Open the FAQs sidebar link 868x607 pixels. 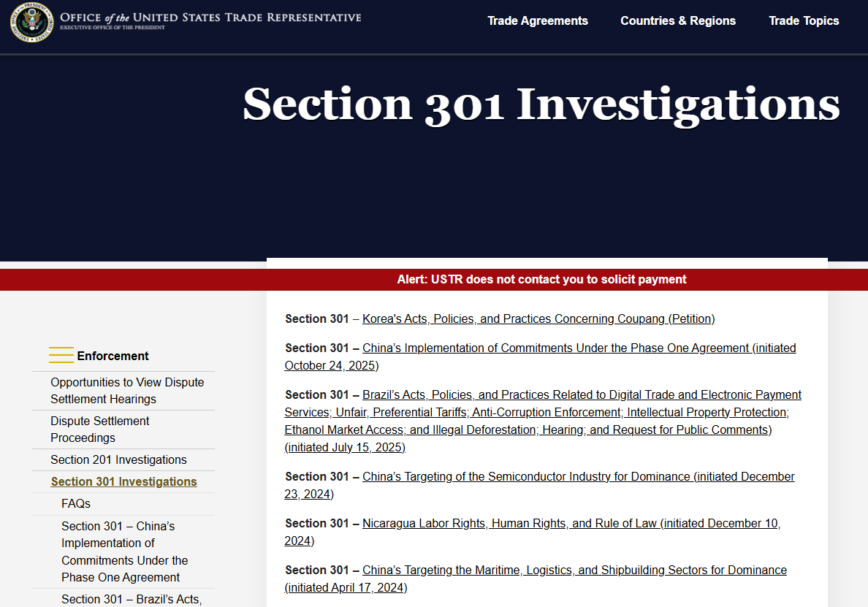[x=76, y=503]
